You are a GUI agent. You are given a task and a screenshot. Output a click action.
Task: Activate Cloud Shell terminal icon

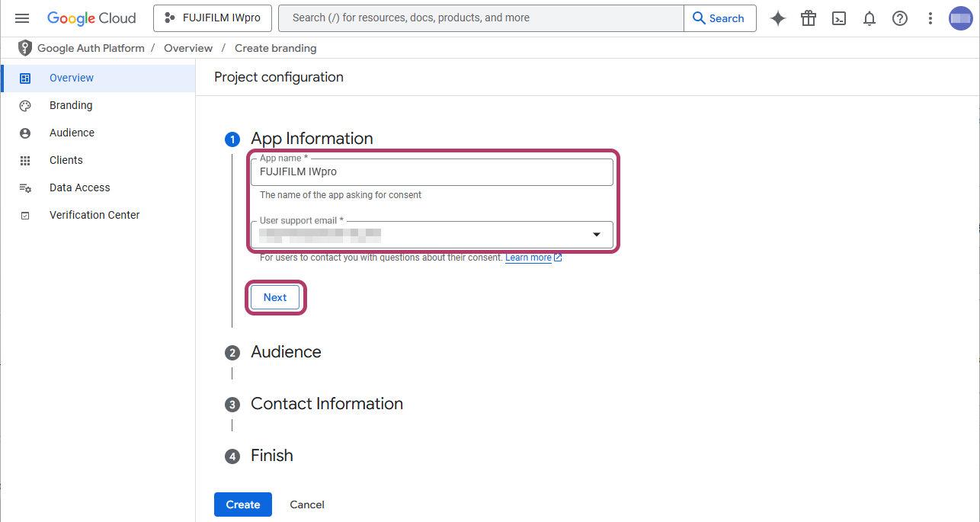(839, 18)
